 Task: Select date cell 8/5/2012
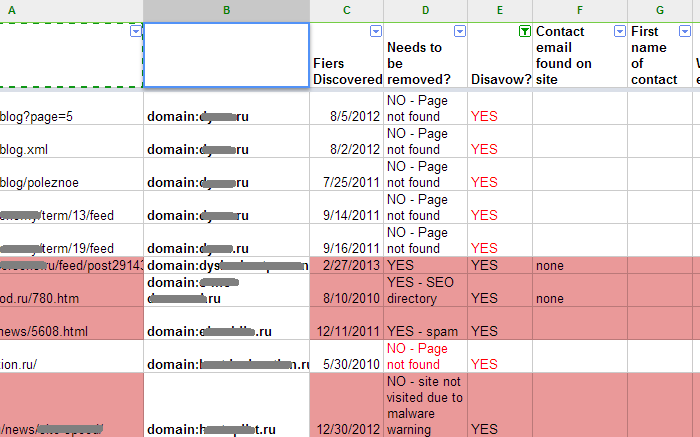[x=346, y=108]
